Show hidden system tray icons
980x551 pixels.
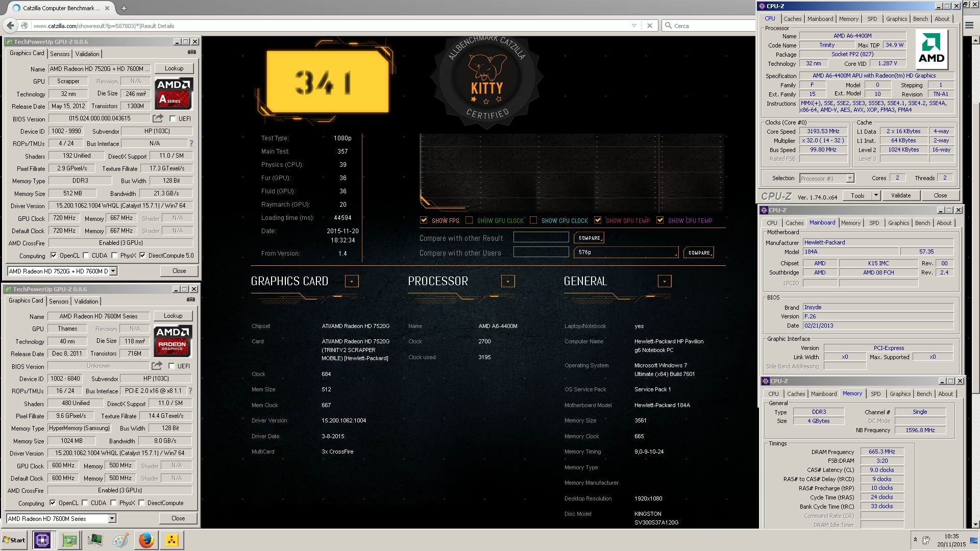coord(915,540)
